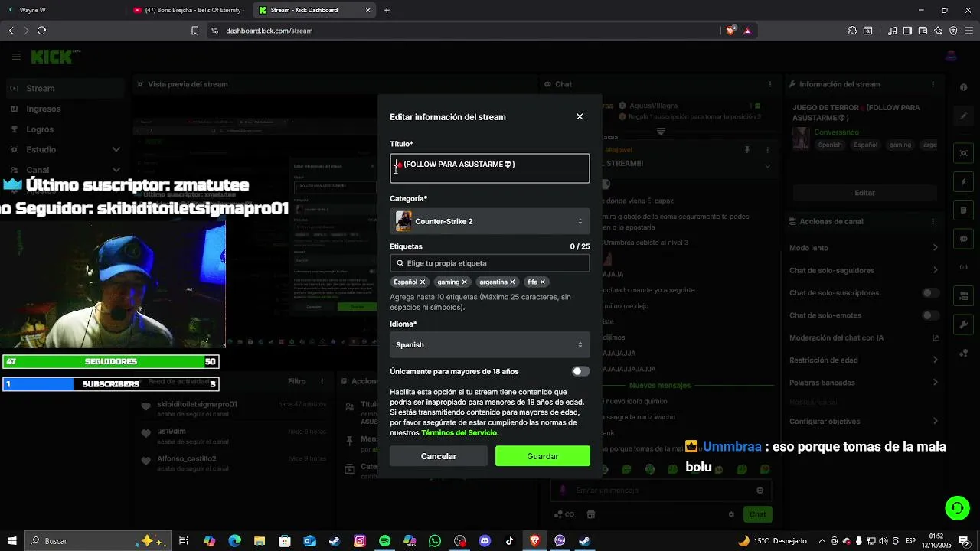
Task: Click the wrench icon in the right rail
Action: (964, 324)
